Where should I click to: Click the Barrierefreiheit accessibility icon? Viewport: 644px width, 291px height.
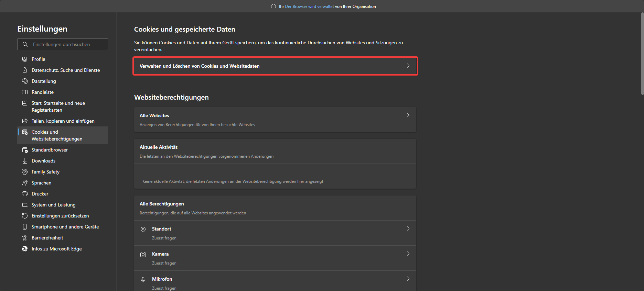click(x=25, y=238)
